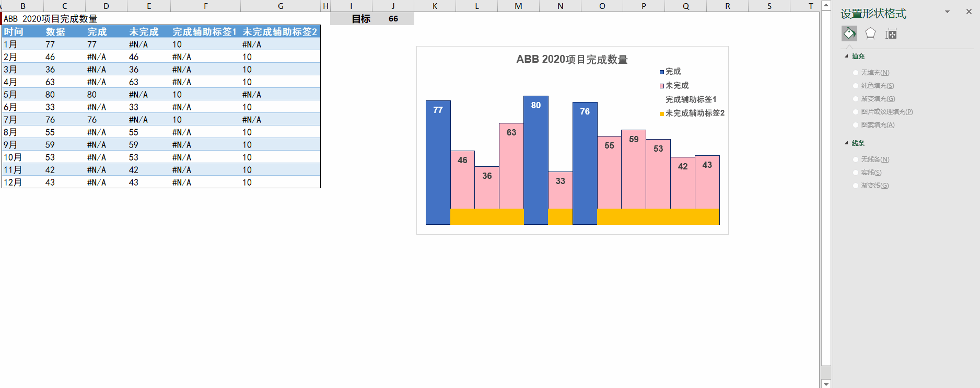Select the 图案填充 radio option
This screenshot has height=388, width=980.
856,125
